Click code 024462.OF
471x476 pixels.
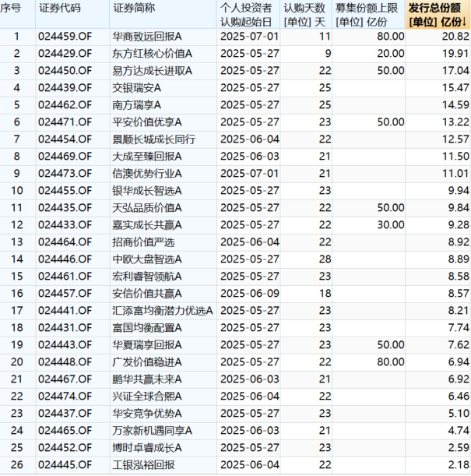(65, 105)
